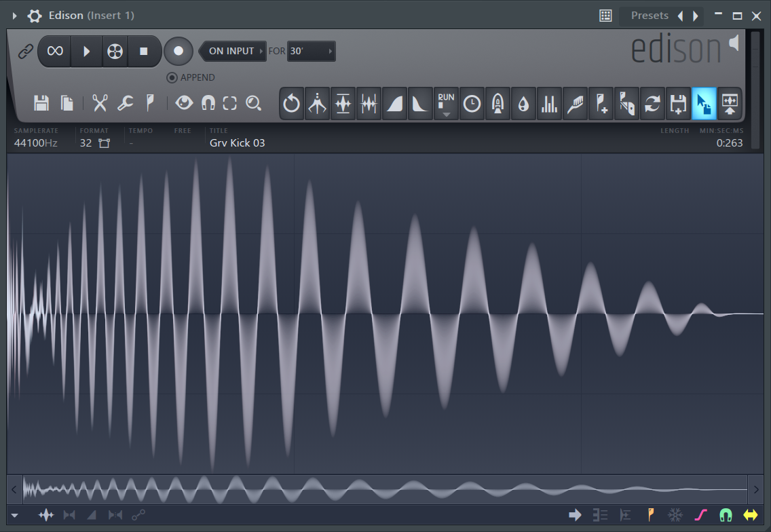Toggle the APPEND radio option

pyautogui.click(x=191, y=77)
